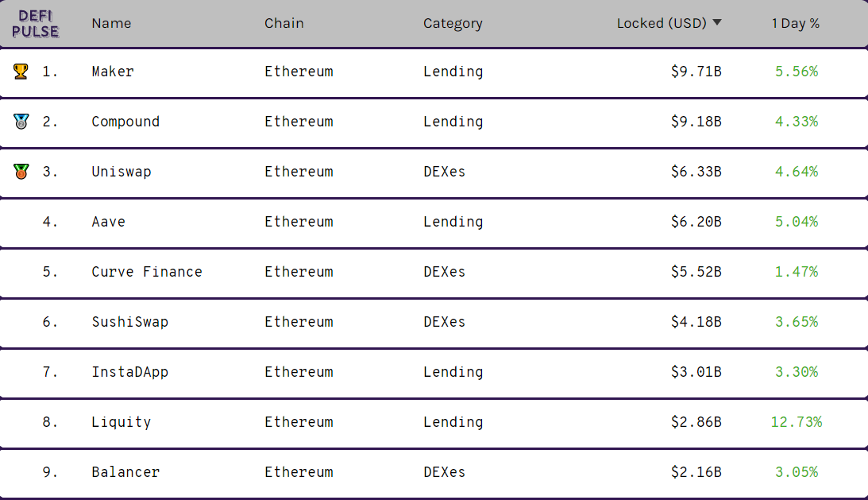Open the Maker project link
Viewport: 868px width, 500px height.
click(x=113, y=72)
